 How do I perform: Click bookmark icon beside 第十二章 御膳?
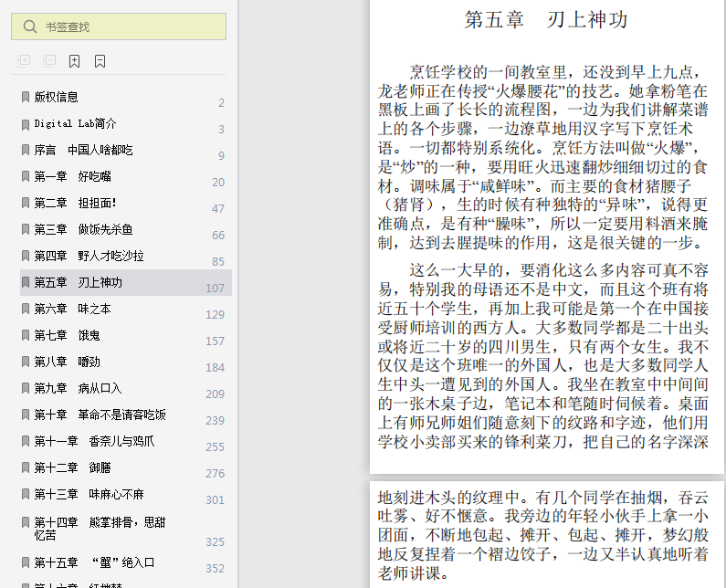point(26,467)
